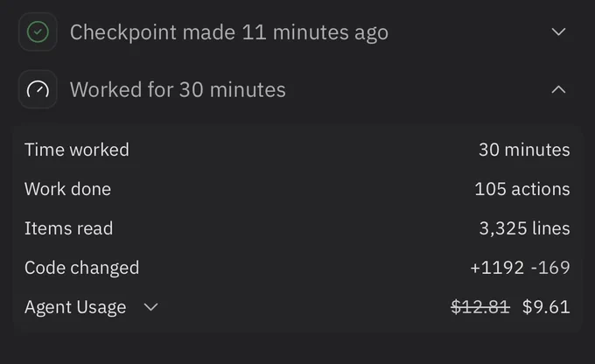Click the green checkpoint checkmark icon
The height and width of the screenshot is (364, 595).
click(x=38, y=31)
